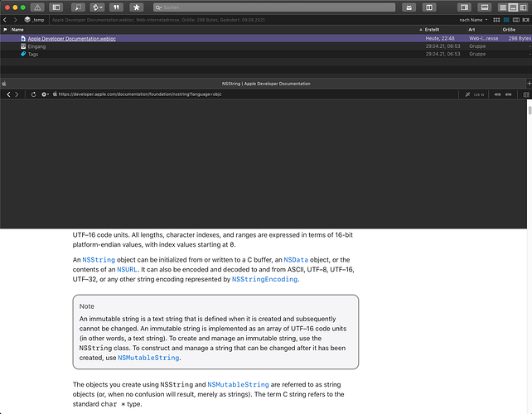
Task: Open the NSURL link
Action: 127,270
